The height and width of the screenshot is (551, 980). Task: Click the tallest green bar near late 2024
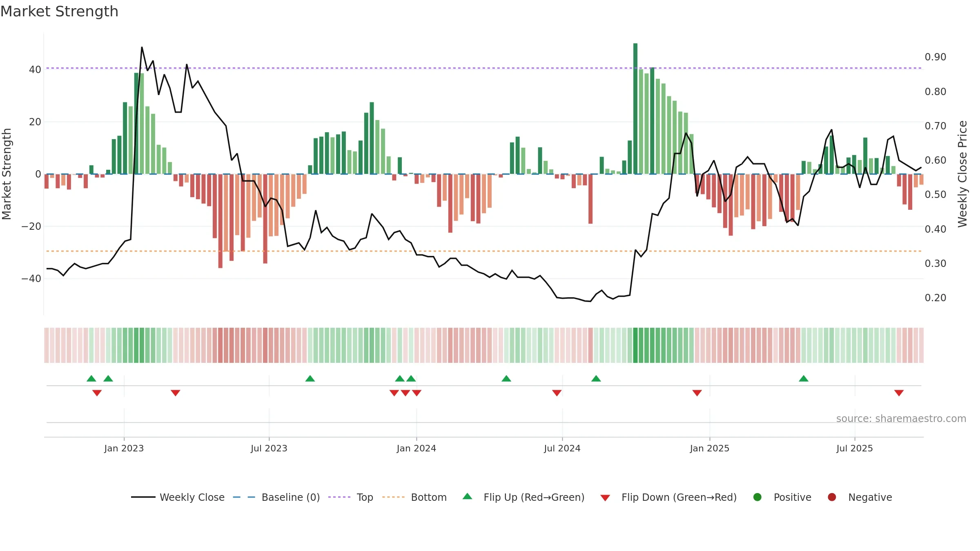tap(635, 109)
